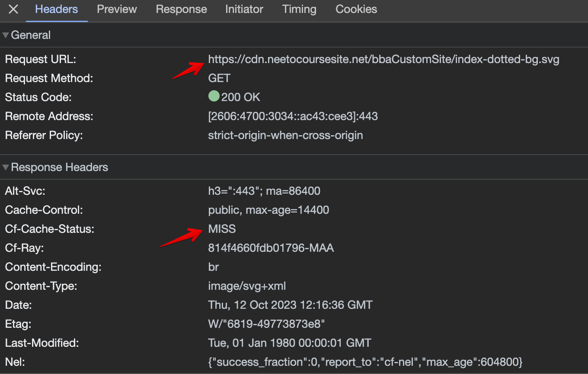Select the 200 OK status text
588x374 pixels.
240,97
